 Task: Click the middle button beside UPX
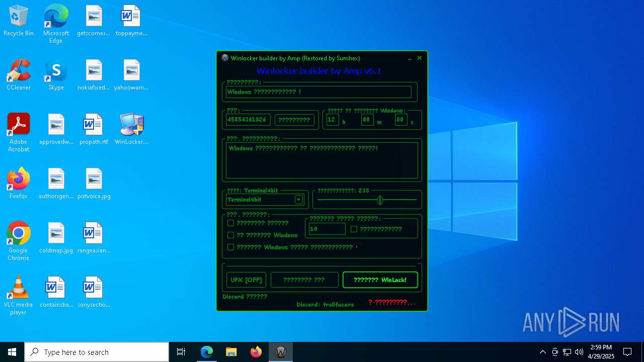304,280
